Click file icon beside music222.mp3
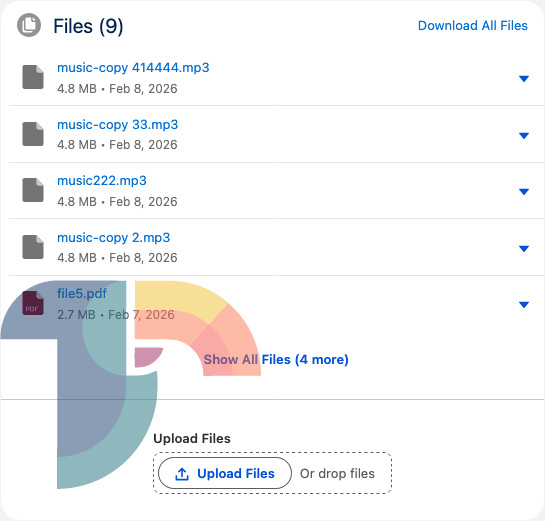This screenshot has width=545, height=521. pos(33,190)
